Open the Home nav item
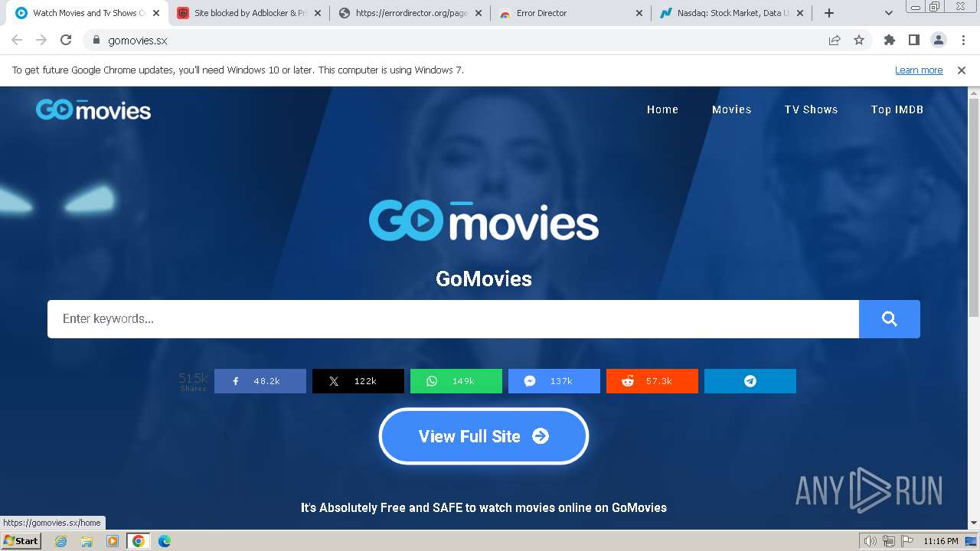This screenshot has height=551, width=980. (662, 109)
